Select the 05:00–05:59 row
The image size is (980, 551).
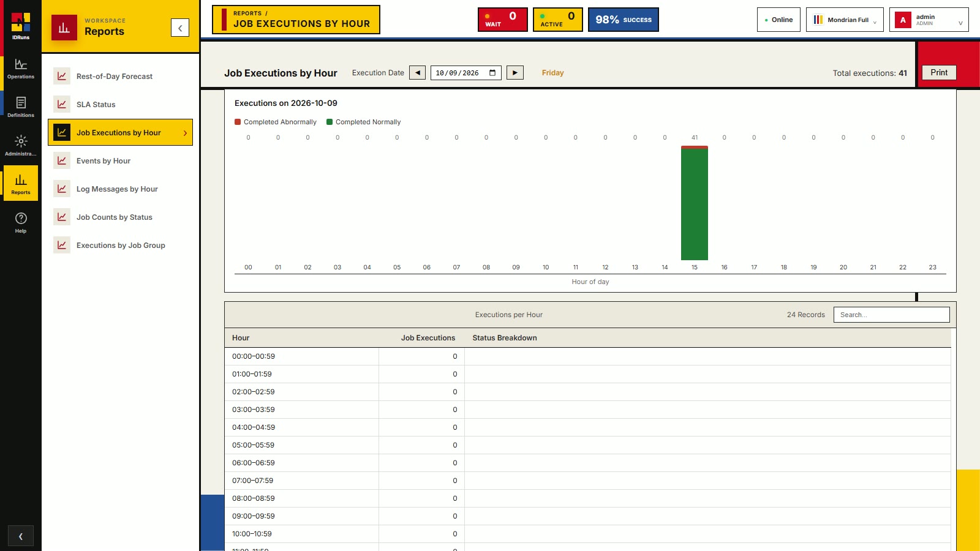(x=588, y=445)
